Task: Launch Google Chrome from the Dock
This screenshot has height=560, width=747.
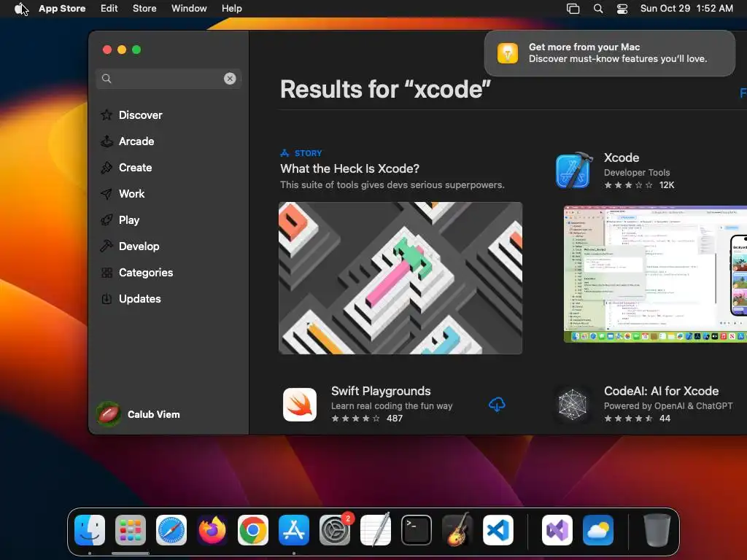Action: pos(253,530)
